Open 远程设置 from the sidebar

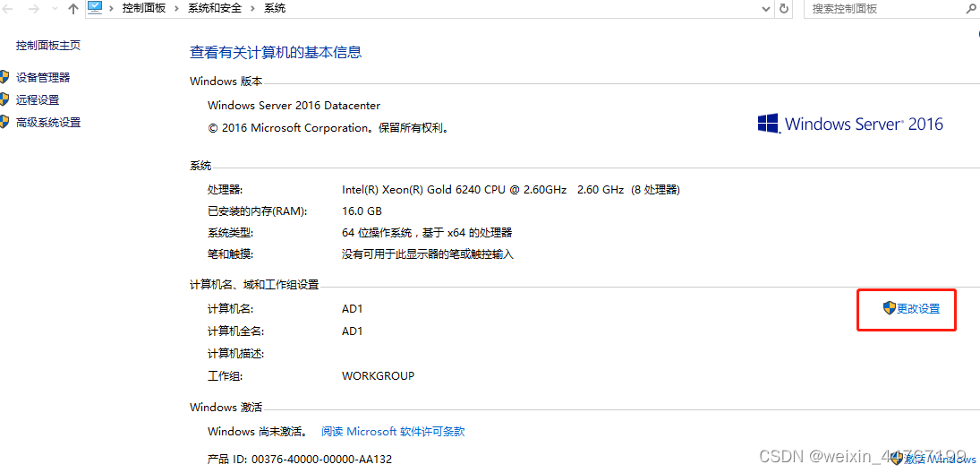[x=38, y=99]
